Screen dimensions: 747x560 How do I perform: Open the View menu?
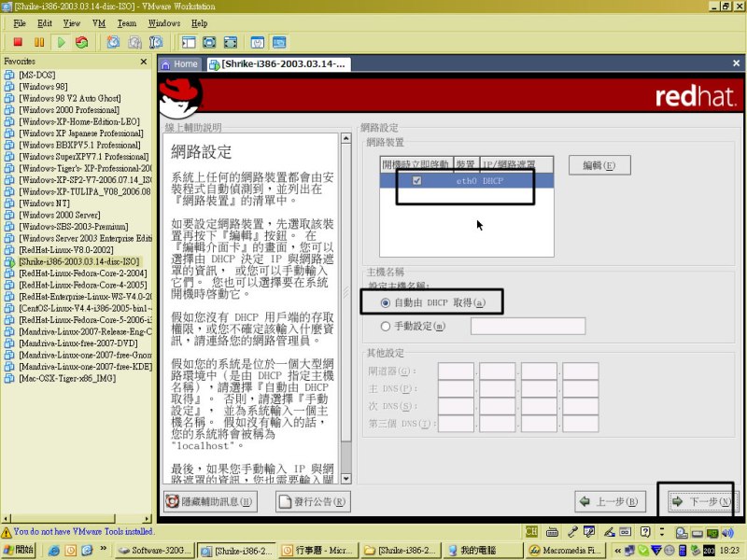(x=72, y=23)
